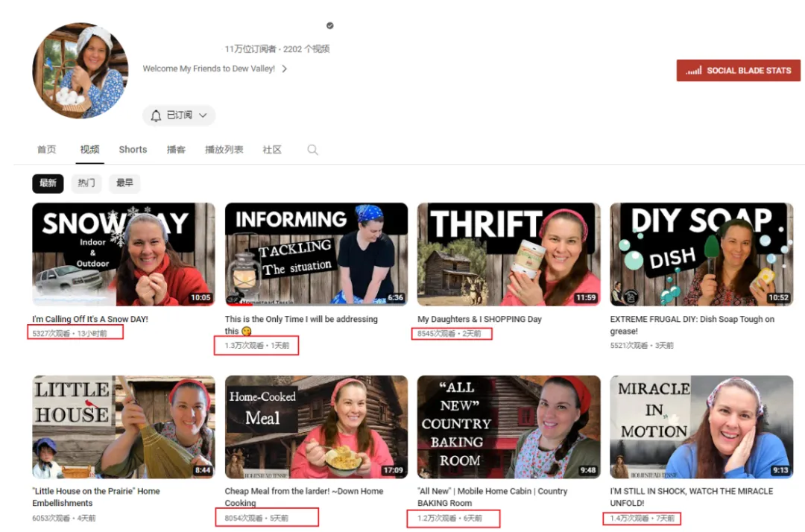Open the ALL NEW COUNTRY BAKING ROOM thumbnail
This screenshot has height=532, width=805.
[x=509, y=428]
